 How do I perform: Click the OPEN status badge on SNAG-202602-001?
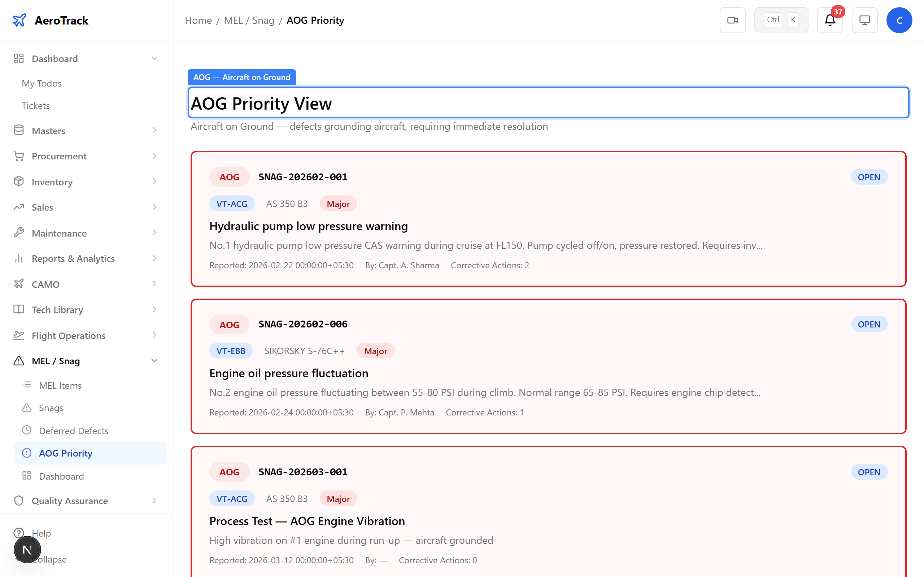869,177
